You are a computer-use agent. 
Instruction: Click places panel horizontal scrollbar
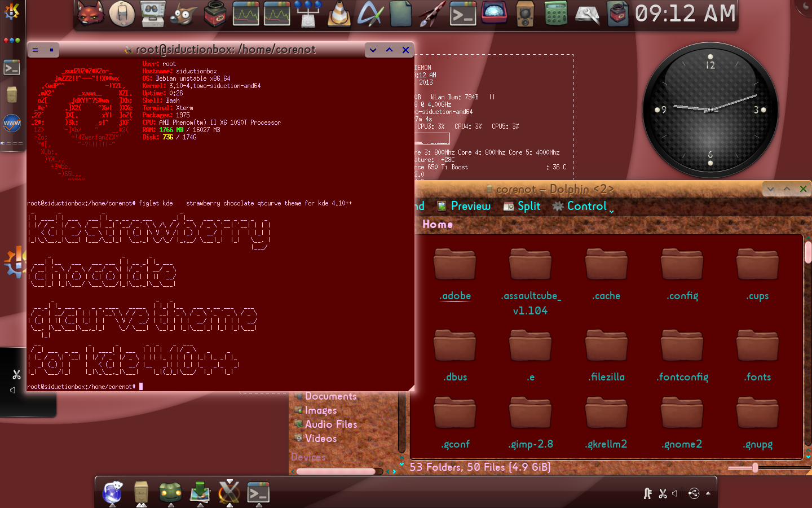pos(336,471)
